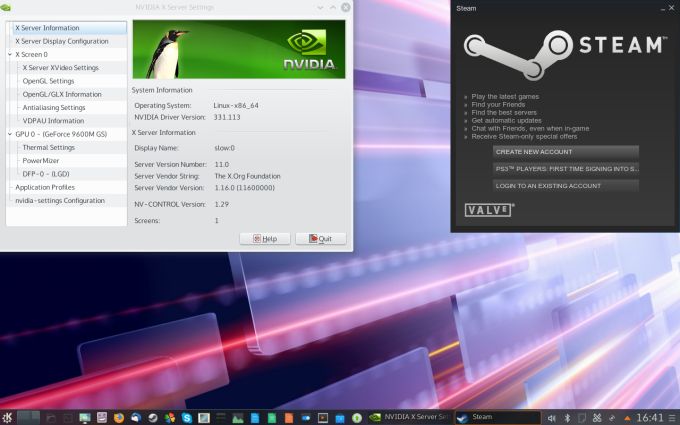Select DFP-0 - (LGD) display item
Image resolution: width=680 pixels, height=425 pixels.
[x=46, y=174]
